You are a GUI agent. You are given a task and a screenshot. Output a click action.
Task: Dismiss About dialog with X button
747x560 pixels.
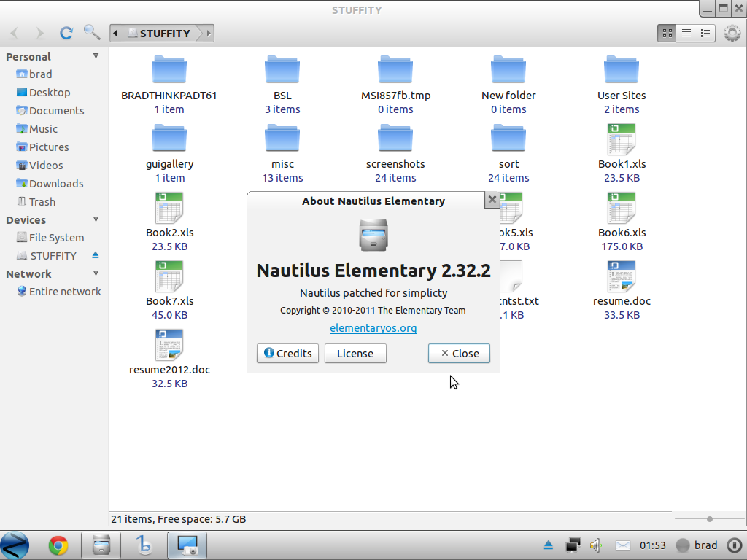point(492,200)
